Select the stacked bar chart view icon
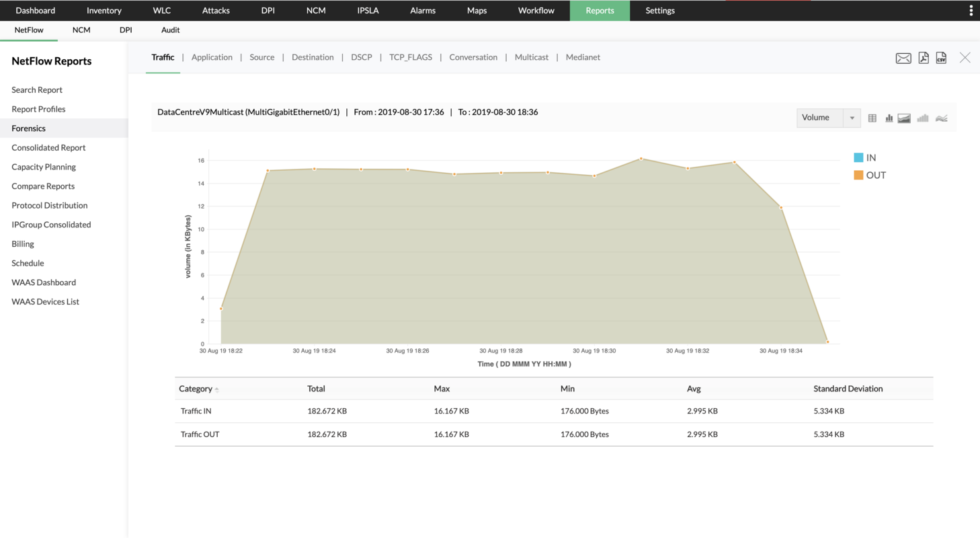 [923, 118]
